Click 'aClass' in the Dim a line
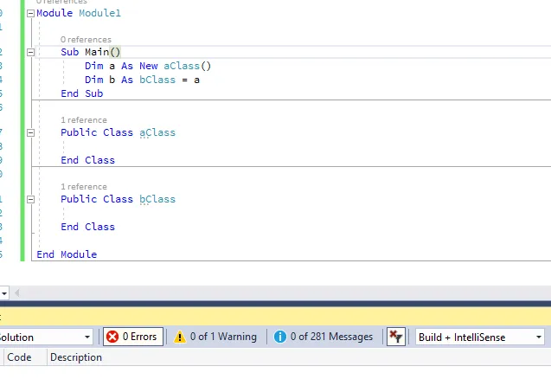Viewport: 551px width, 392px height. click(x=182, y=66)
